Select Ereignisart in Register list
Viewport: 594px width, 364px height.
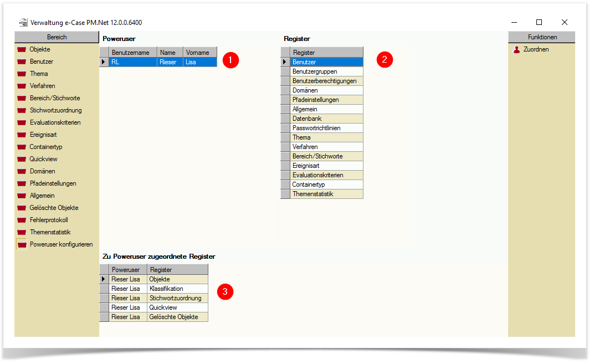tap(326, 166)
